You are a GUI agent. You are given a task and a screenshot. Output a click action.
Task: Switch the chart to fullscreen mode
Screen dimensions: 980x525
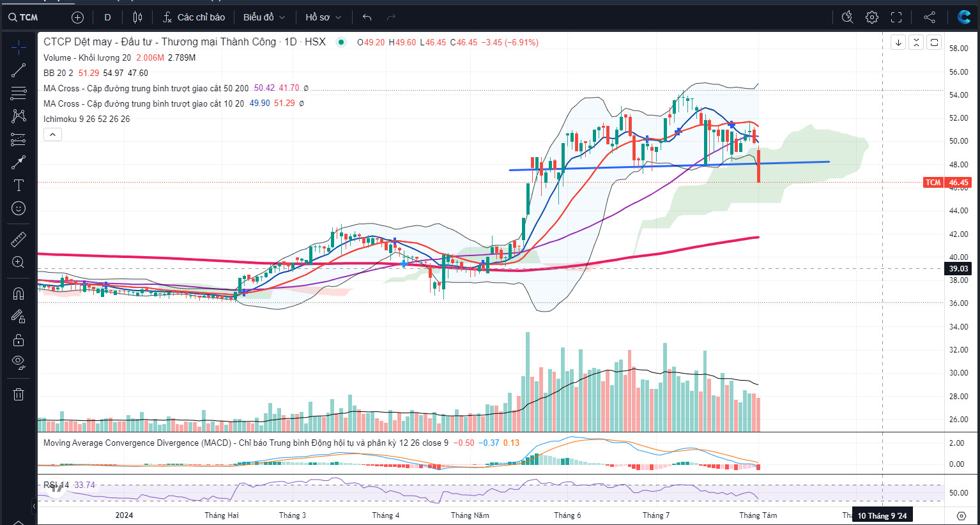pyautogui.click(x=896, y=17)
